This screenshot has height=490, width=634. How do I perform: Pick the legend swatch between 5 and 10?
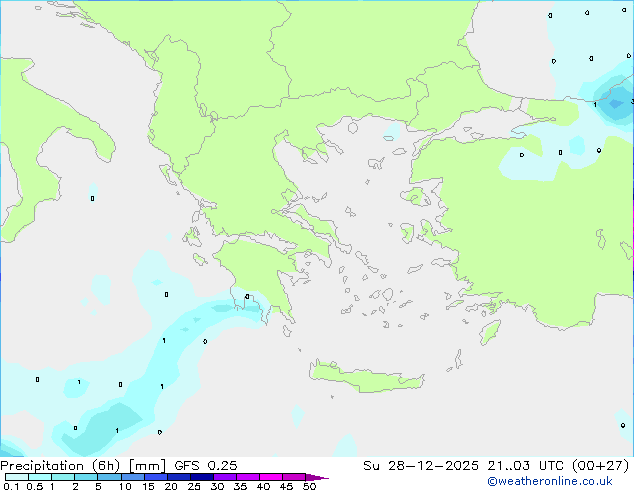[109, 477]
